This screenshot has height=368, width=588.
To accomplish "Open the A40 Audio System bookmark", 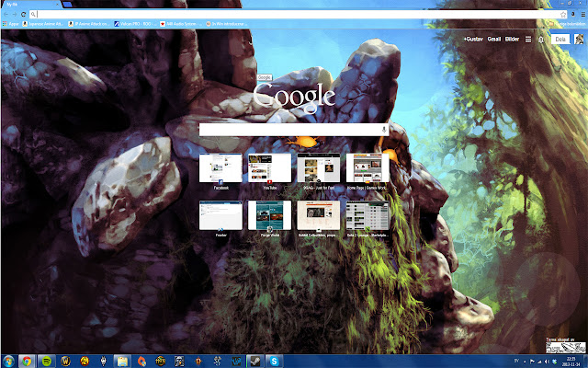I will (180, 24).
